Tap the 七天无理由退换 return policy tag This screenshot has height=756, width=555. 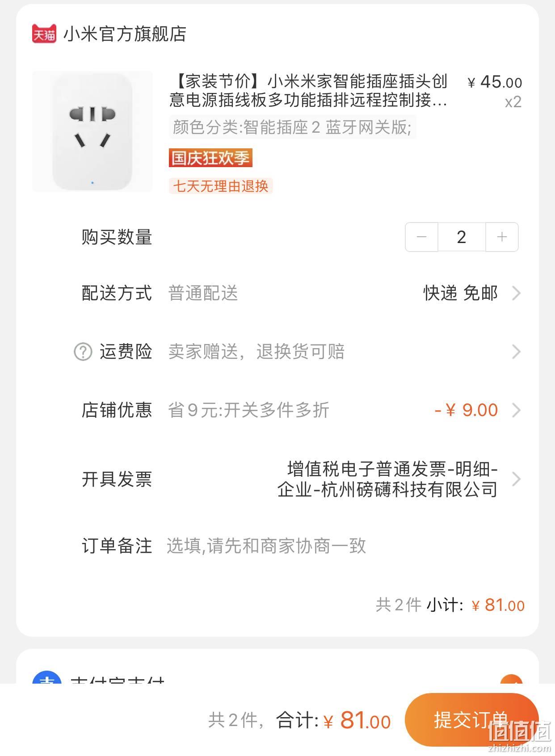221,186
